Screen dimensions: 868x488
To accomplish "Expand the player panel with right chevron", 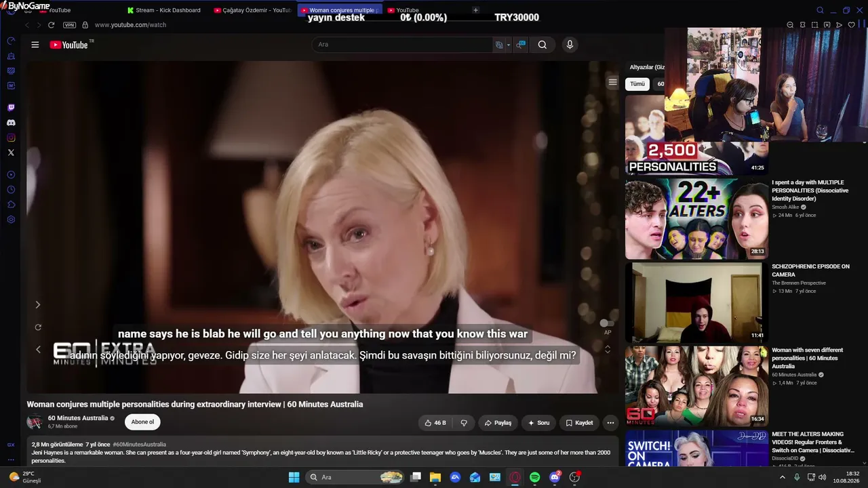I will [x=38, y=305].
